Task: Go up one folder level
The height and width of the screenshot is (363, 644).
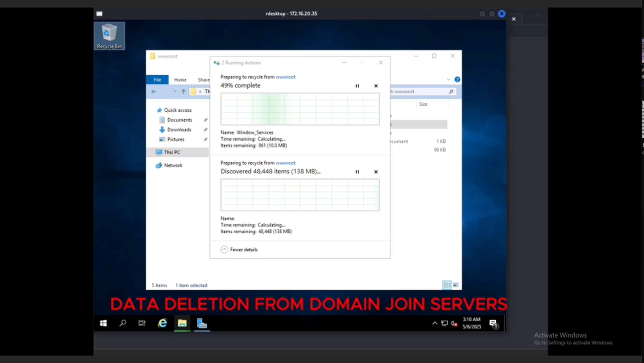Action: [183, 92]
